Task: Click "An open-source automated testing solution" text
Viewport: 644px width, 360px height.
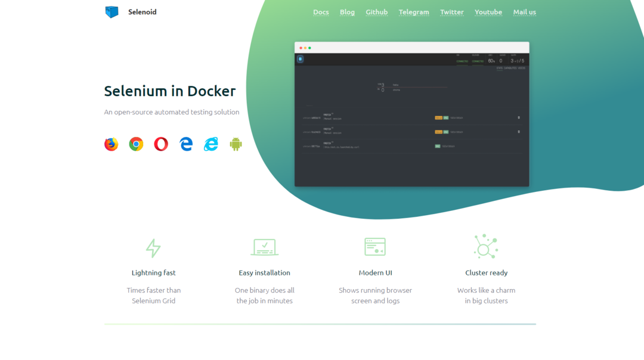Action: (171, 112)
